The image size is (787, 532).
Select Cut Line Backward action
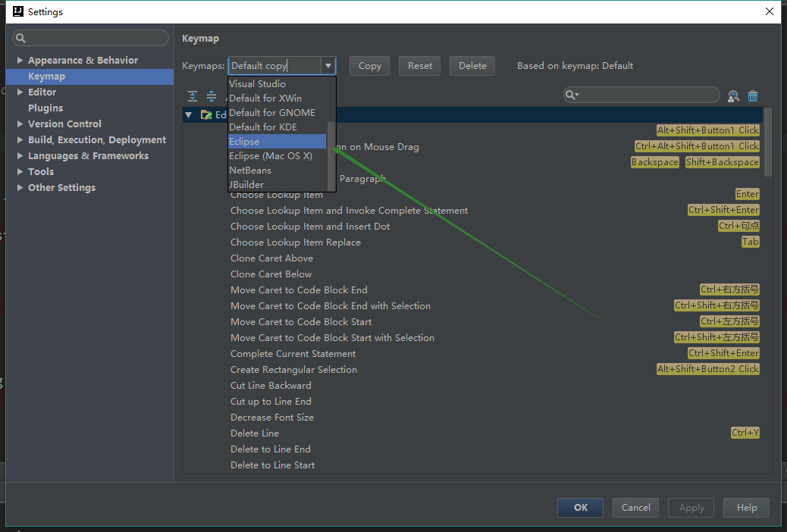[x=271, y=386]
